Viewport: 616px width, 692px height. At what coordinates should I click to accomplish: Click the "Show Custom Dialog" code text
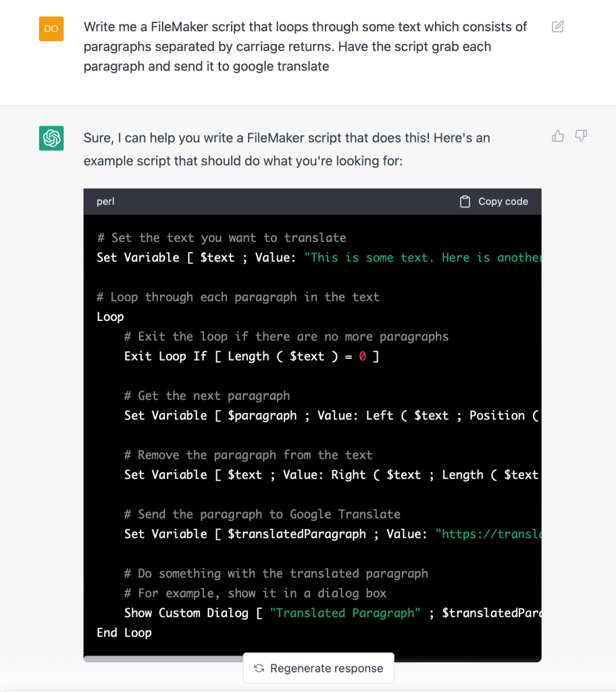(186, 613)
